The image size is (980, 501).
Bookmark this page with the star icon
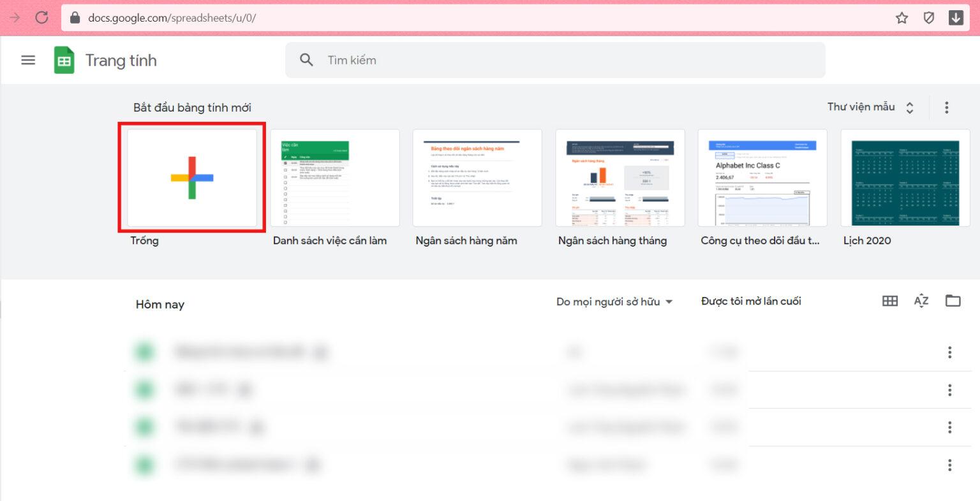(x=902, y=18)
